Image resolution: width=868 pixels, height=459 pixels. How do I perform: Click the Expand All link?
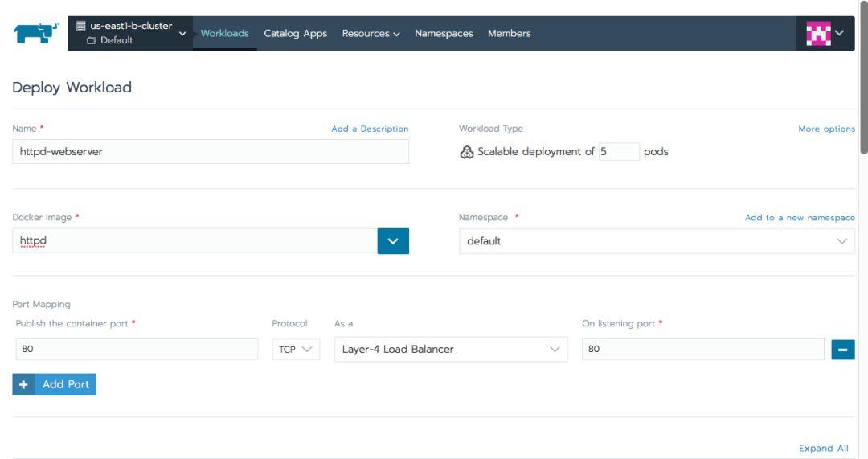coord(823,448)
